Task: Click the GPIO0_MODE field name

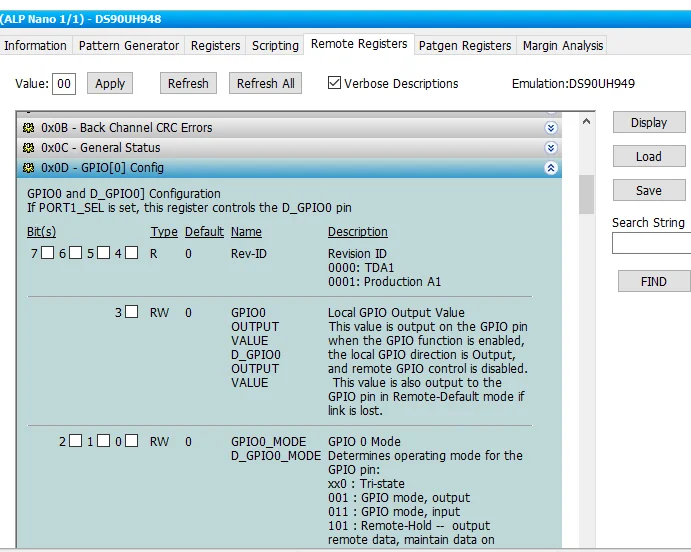Action: [x=268, y=442]
